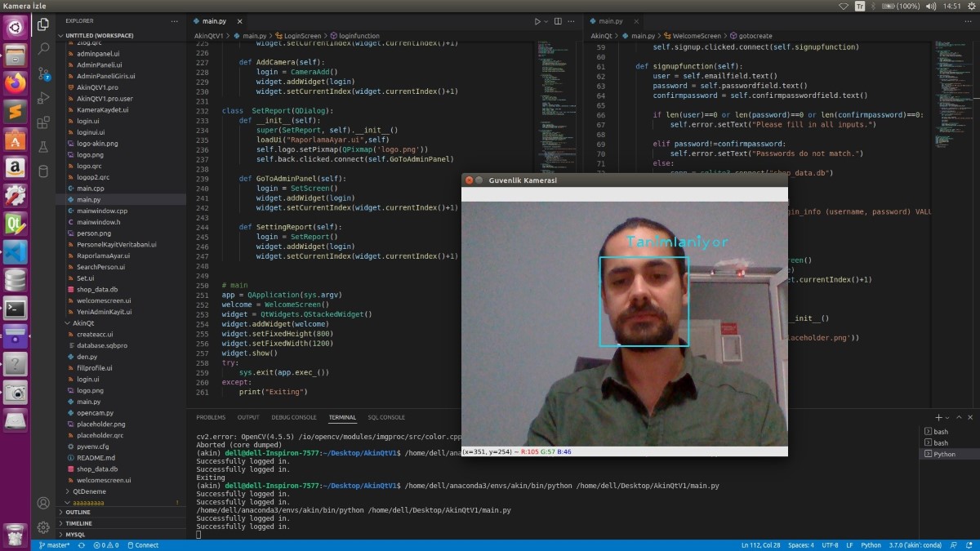Viewport: 980px width, 551px height.
Task: Click the master branch in status bar
Action: [54, 545]
